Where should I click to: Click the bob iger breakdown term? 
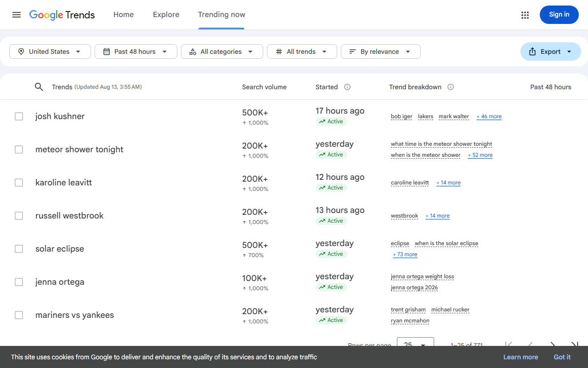(401, 116)
